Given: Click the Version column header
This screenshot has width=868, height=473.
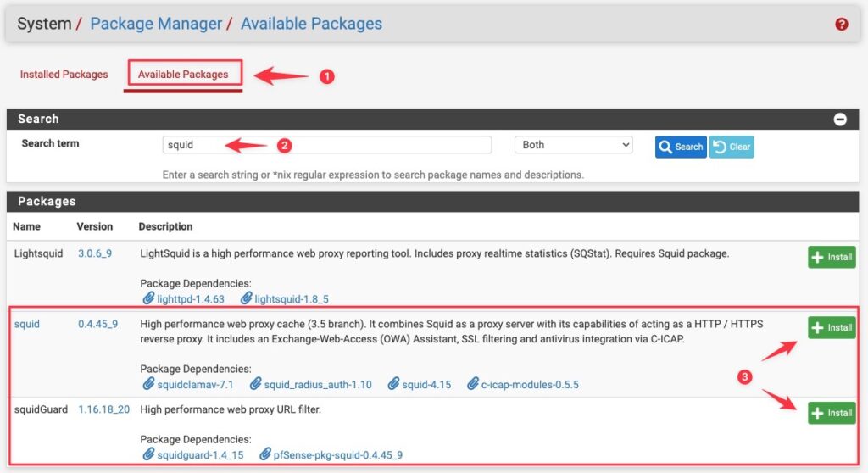Looking at the screenshot, I should (95, 226).
